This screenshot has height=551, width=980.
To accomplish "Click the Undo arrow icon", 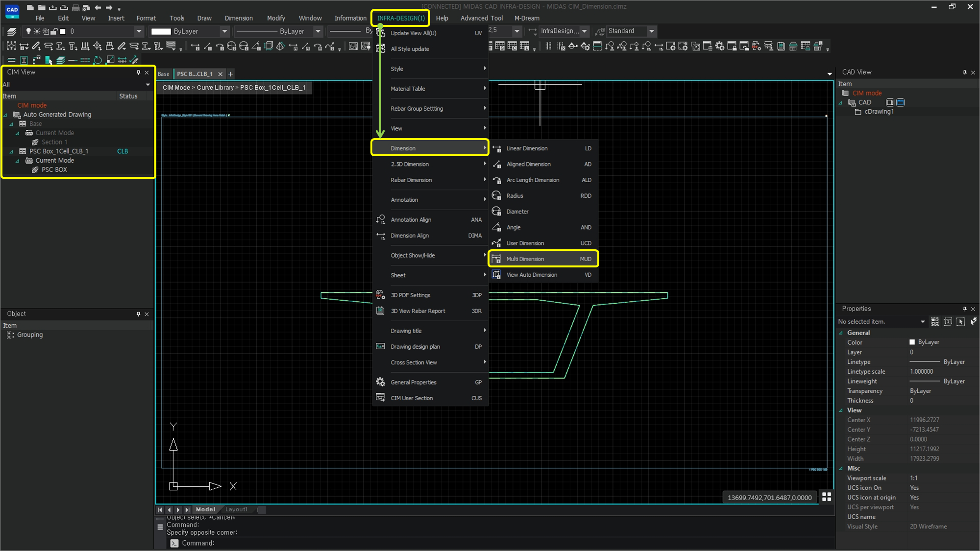I will (98, 7).
